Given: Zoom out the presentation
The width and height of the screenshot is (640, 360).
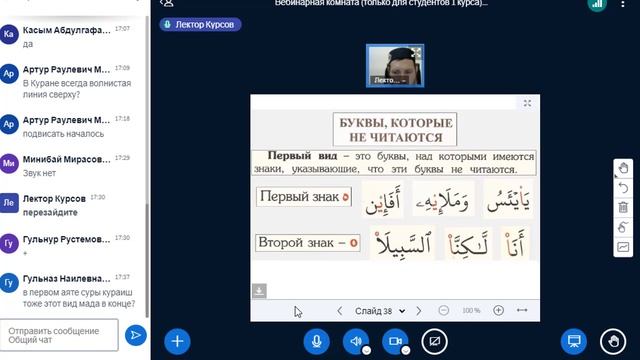Looking at the screenshot, I should 444,311.
